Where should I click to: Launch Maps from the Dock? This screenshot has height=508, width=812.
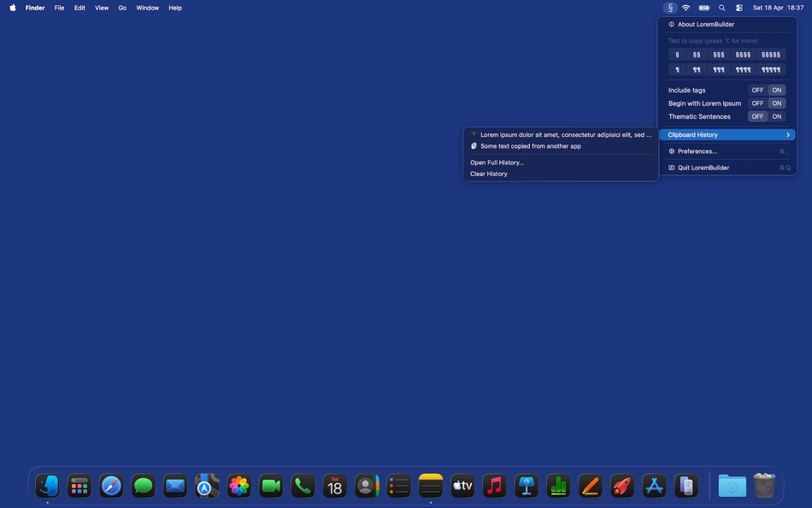(x=207, y=486)
